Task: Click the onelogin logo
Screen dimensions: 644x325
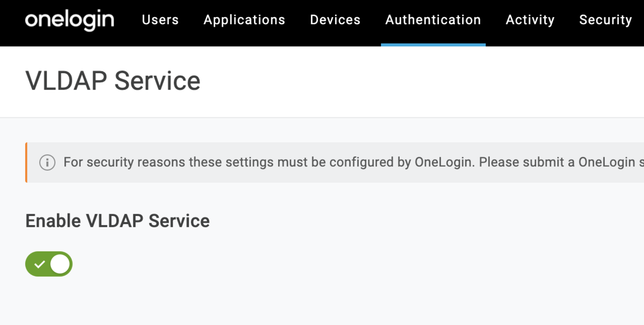Action: click(69, 20)
